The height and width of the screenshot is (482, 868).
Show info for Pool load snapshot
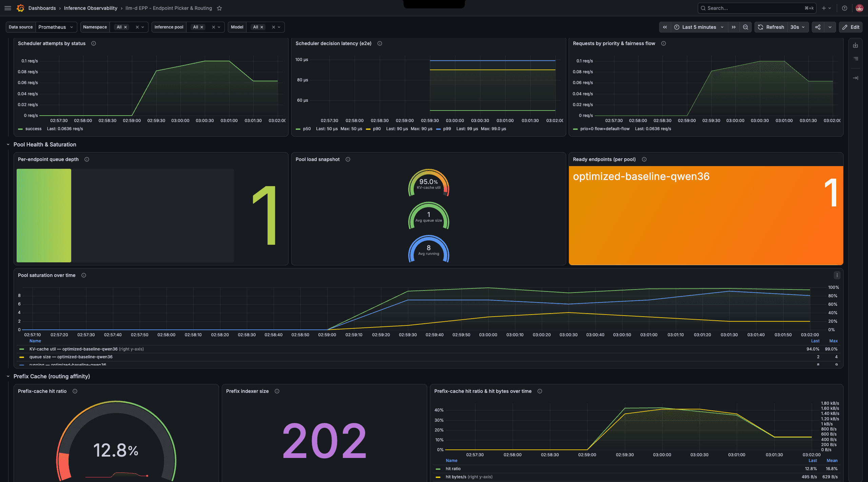click(348, 159)
